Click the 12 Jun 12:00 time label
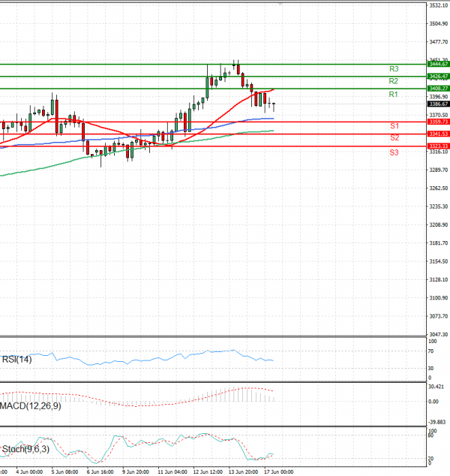 tap(208, 472)
